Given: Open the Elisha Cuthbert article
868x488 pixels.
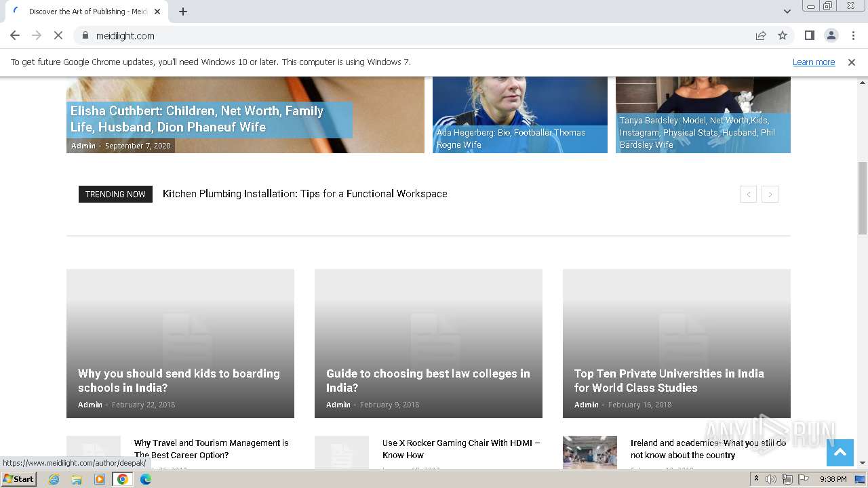Looking at the screenshot, I should coord(197,119).
